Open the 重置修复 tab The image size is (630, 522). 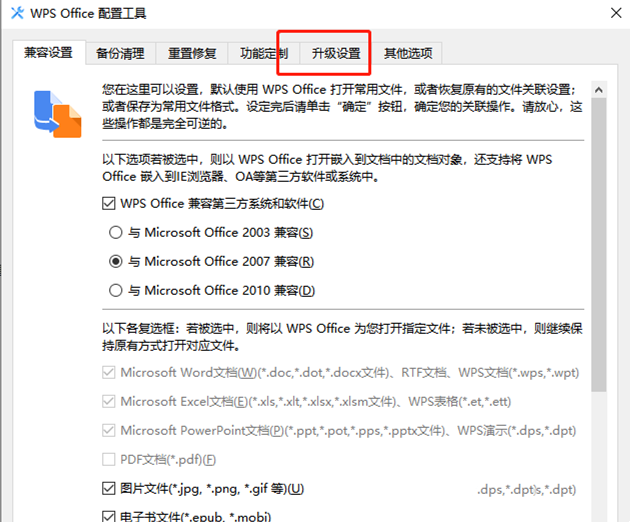pos(192,53)
